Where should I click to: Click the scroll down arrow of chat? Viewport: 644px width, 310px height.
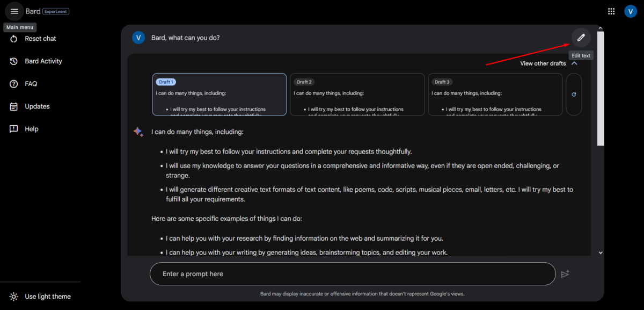(601, 253)
